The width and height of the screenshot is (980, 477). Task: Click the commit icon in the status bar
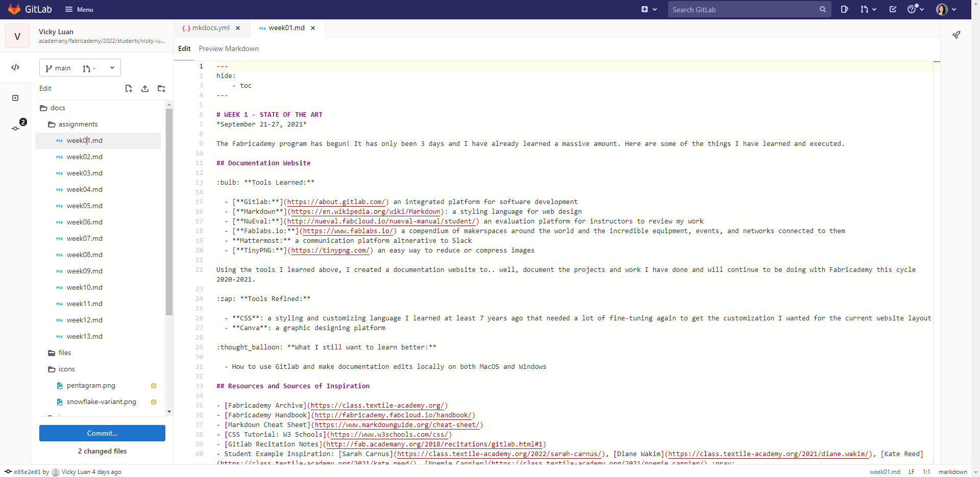pyautogui.click(x=8, y=471)
